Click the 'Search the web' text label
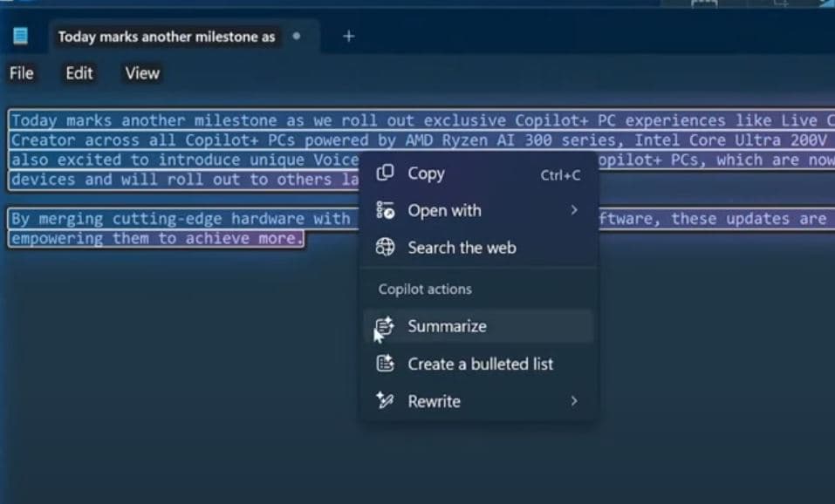This screenshot has height=504, width=835. 462,248
